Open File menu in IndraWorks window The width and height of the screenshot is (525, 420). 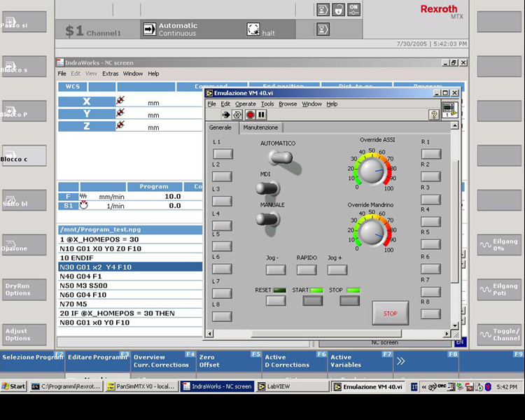[x=62, y=73]
